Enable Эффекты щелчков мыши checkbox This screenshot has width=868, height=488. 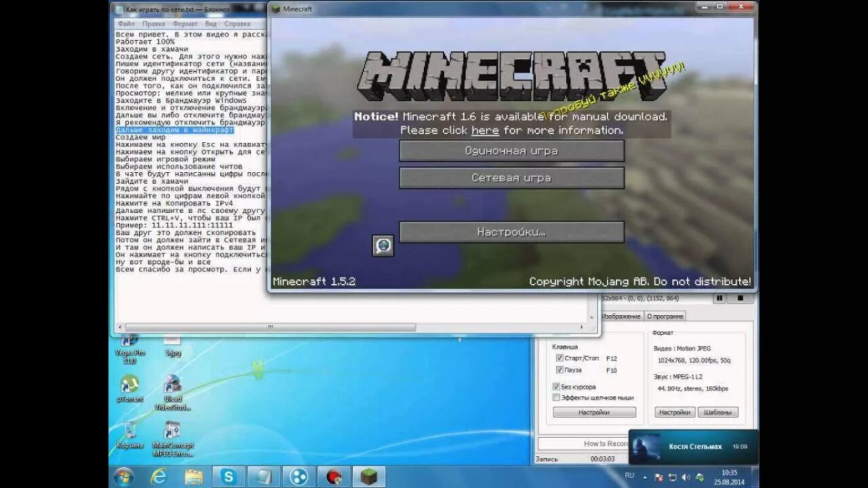(x=557, y=397)
